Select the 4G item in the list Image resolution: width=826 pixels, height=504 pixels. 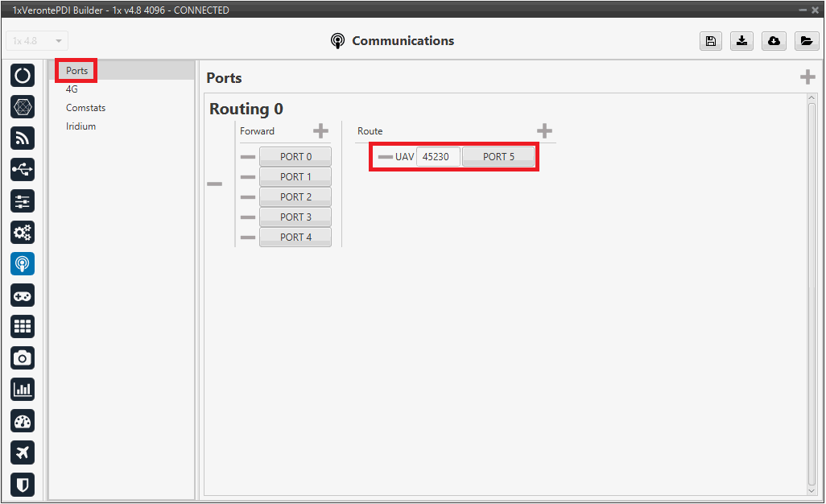click(x=72, y=89)
